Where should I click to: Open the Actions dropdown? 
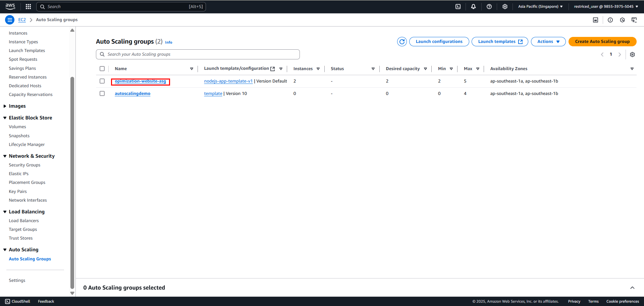click(548, 42)
